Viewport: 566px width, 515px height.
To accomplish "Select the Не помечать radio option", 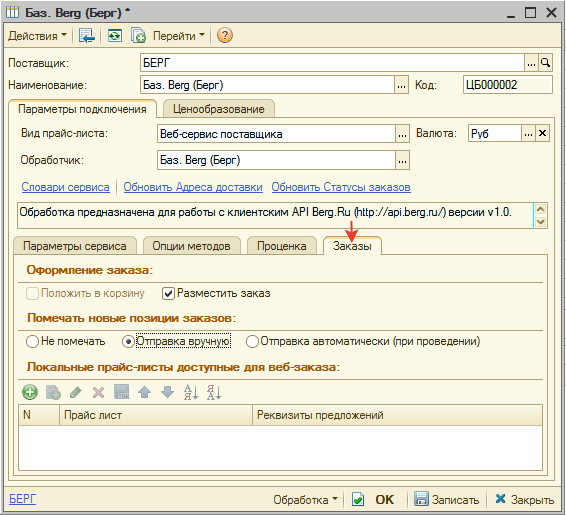I will [x=32, y=341].
